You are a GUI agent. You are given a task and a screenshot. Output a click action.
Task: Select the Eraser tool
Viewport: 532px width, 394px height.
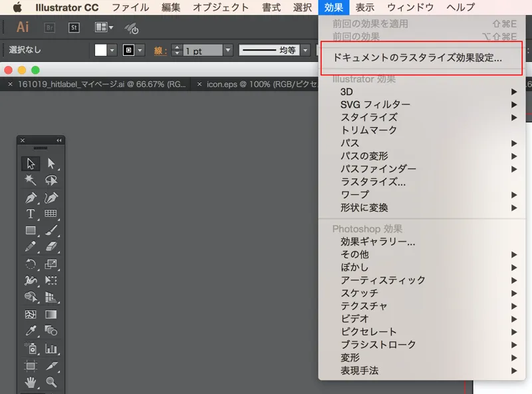(x=51, y=246)
